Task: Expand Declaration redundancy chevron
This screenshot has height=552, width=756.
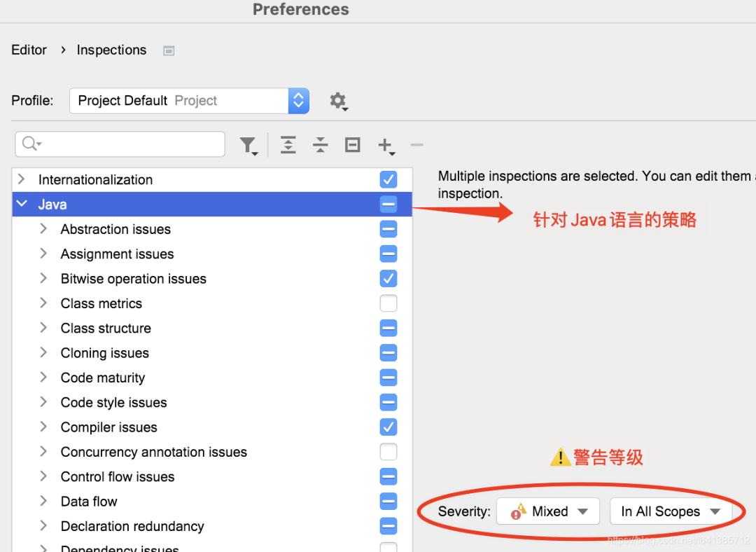Action: click(x=43, y=525)
